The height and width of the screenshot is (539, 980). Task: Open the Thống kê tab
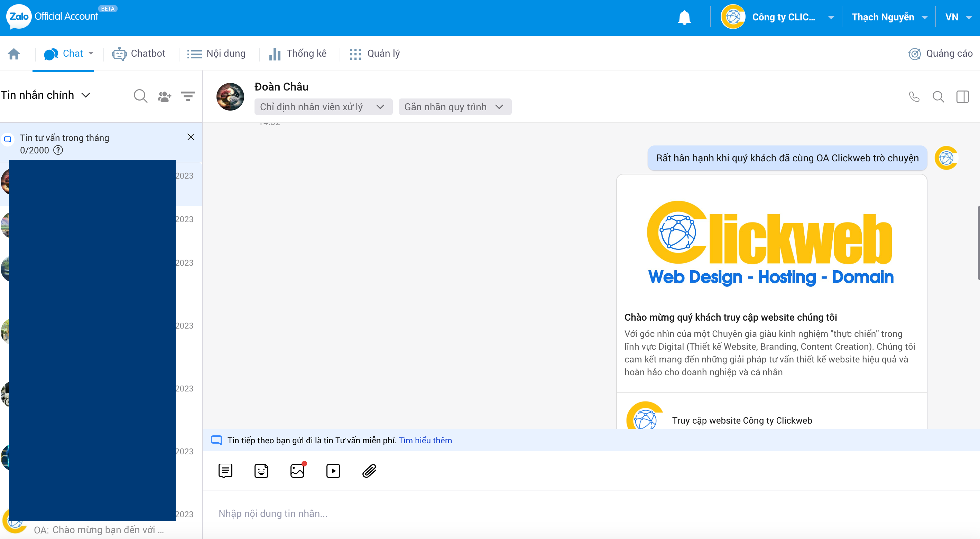pyautogui.click(x=298, y=54)
